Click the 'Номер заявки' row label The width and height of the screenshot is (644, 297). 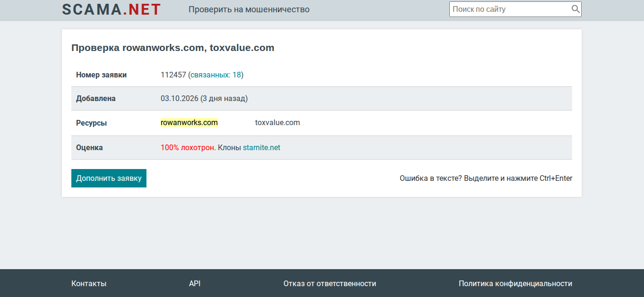click(x=101, y=75)
